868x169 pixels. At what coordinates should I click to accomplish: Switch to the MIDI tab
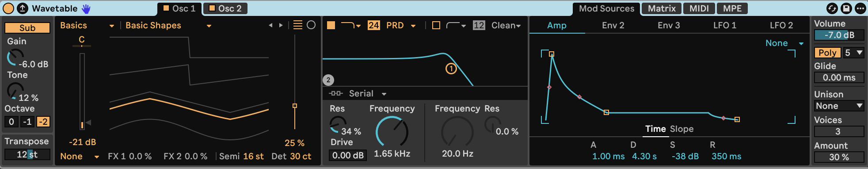coord(699,8)
